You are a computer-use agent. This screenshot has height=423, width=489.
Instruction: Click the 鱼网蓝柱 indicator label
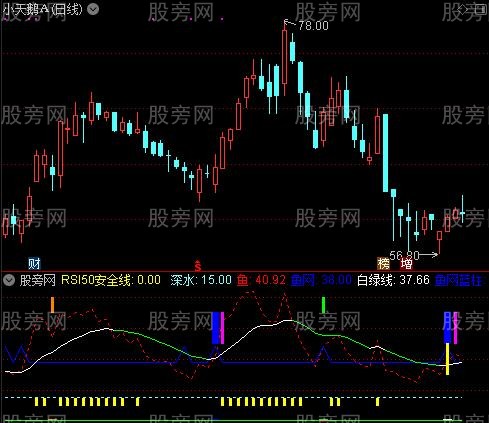(459, 280)
